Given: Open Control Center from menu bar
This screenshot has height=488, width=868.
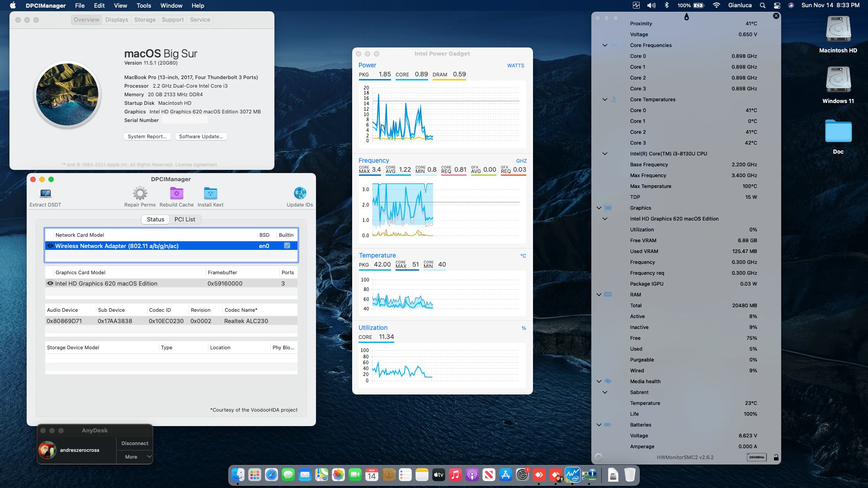Looking at the screenshot, I should point(777,5).
